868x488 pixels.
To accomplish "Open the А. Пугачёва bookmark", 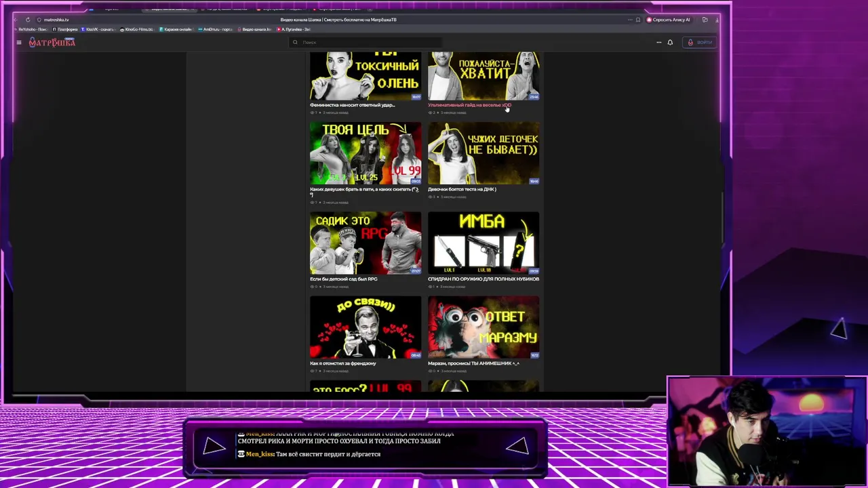I will pos(294,29).
